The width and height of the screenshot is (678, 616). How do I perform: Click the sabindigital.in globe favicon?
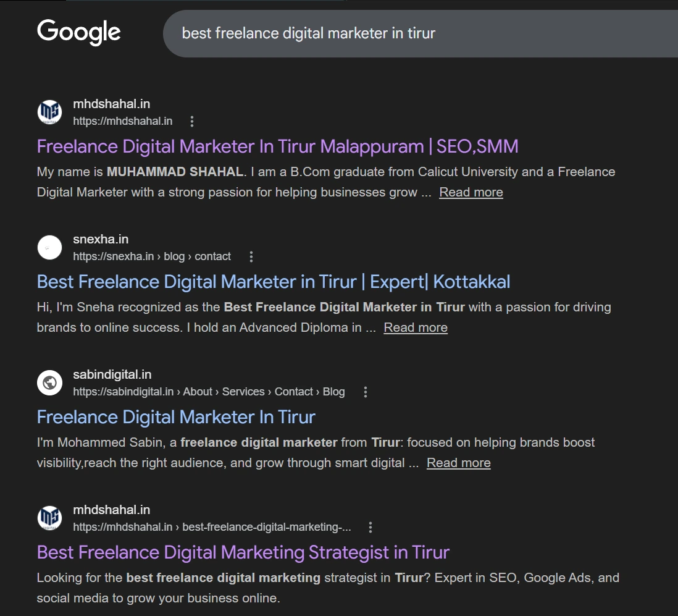pyautogui.click(x=49, y=383)
